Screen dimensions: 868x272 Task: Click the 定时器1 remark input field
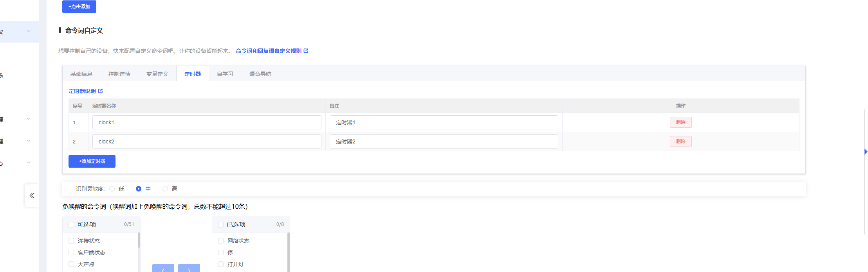tap(444, 122)
